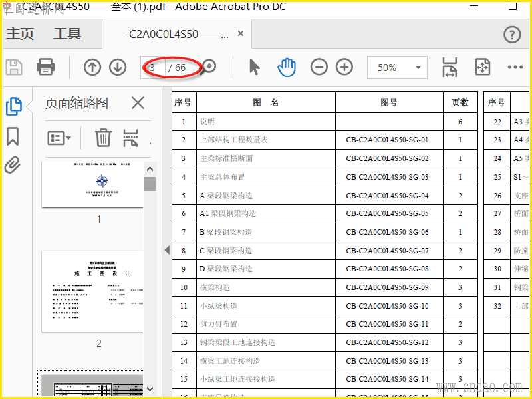The height and width of the screenshot is (399, 532).
Task: Click the A 梁段钢梁构造 entry
Action: pos(226,196)
